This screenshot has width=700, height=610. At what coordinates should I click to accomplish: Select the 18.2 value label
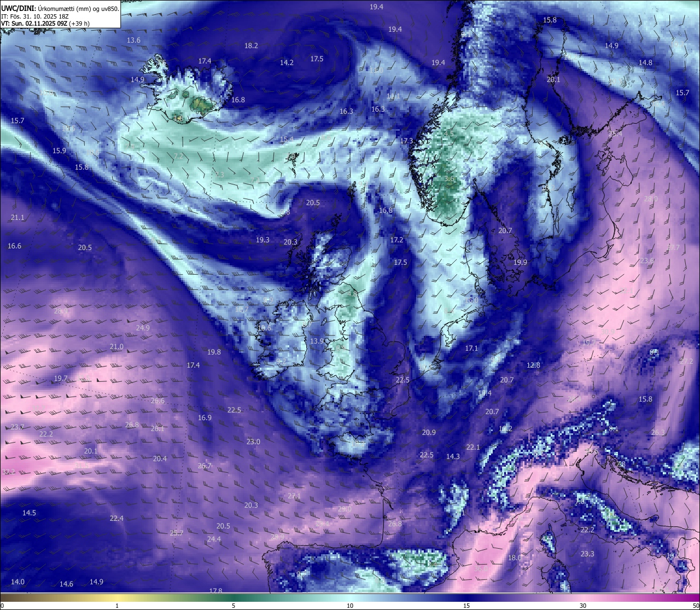pos(251,46)
